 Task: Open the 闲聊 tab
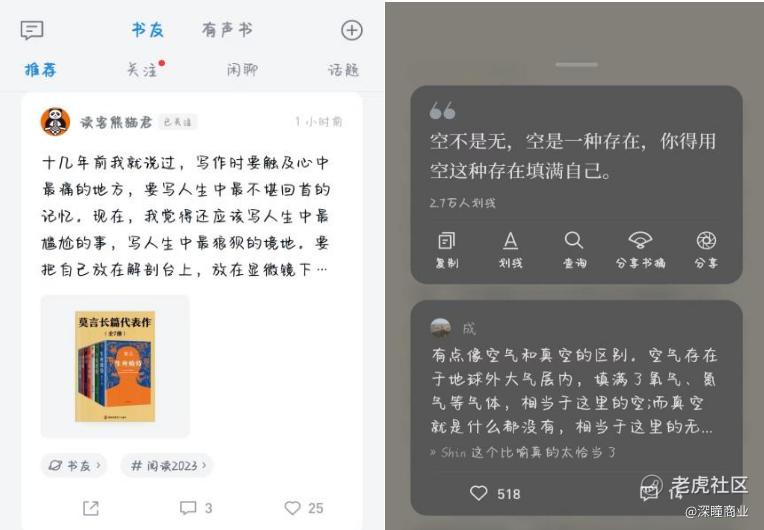[x=242, y=70]
